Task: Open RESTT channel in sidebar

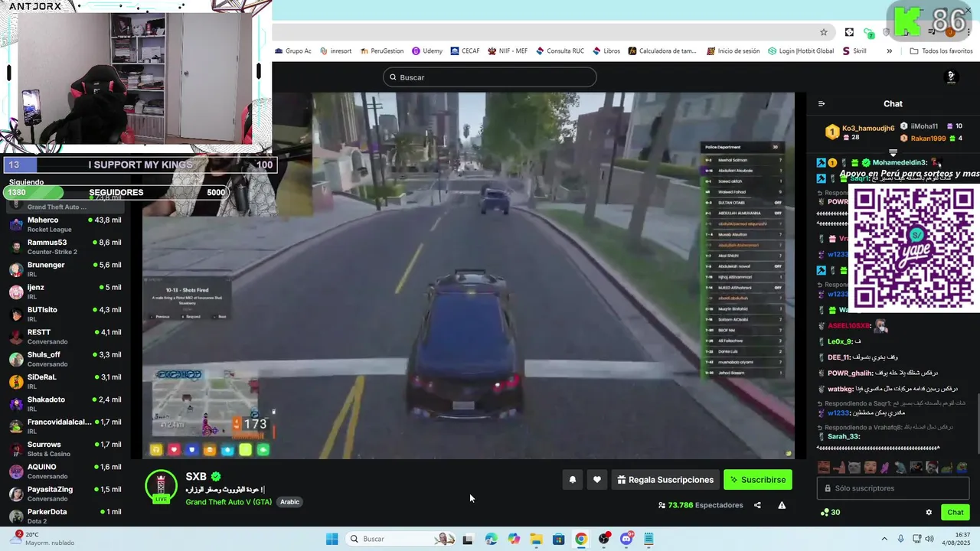Action: coord(65,337)
